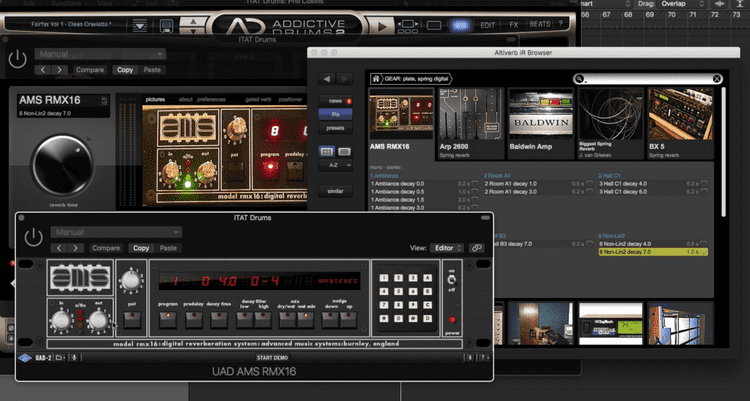Open the UAD toolbar folder preset menu

click(60, 357)
